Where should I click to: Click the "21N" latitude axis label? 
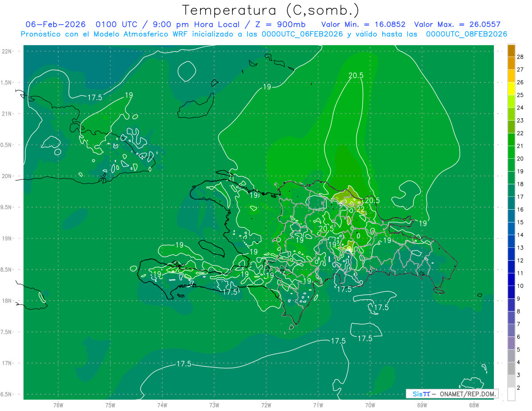(7, 114)
